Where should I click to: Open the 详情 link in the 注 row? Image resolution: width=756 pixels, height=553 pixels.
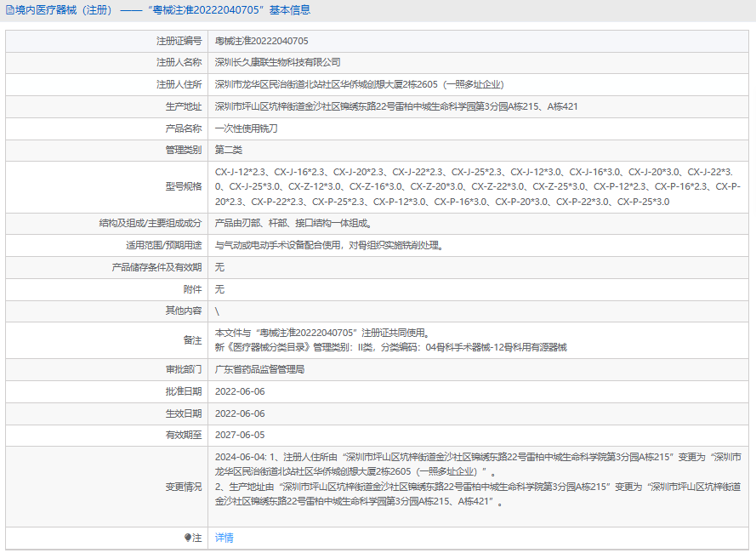[x=225, y=538]
